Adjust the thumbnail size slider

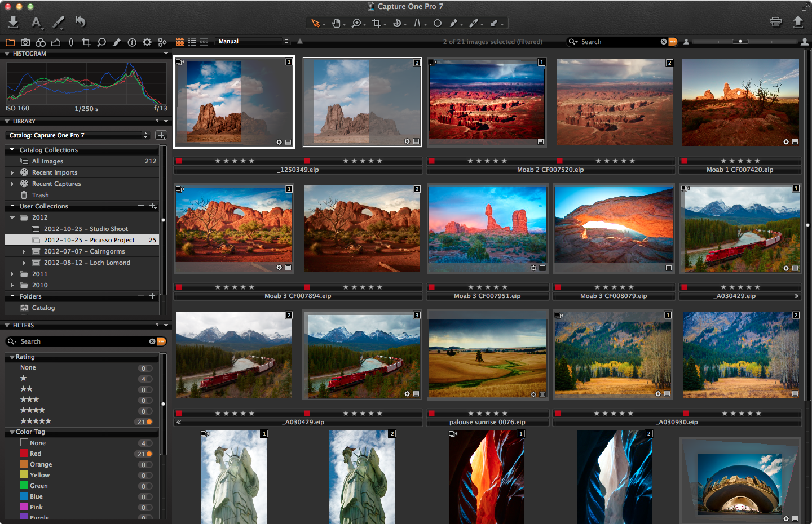pyautogui.click(x=740, y=42)
